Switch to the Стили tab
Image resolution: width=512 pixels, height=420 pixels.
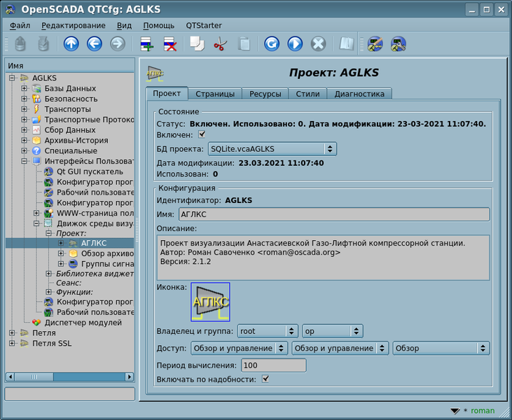(307, 94)
